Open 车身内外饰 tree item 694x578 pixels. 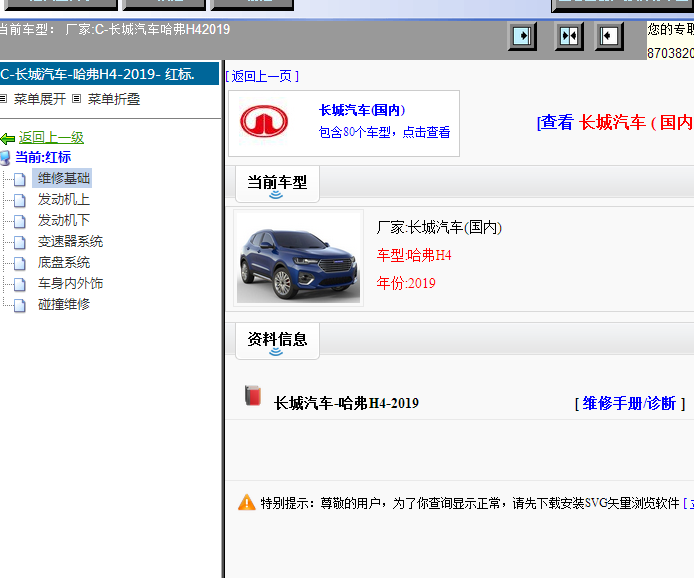70,283
